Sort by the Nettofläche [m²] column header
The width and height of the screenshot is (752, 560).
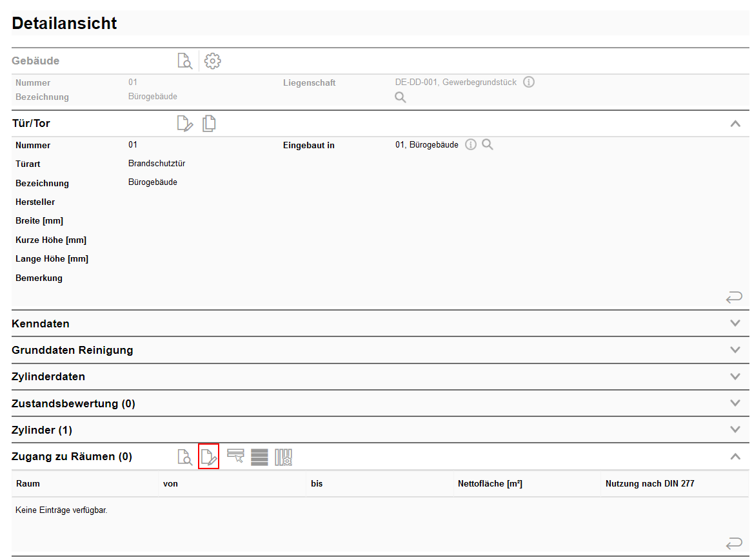tap(490, 483)
